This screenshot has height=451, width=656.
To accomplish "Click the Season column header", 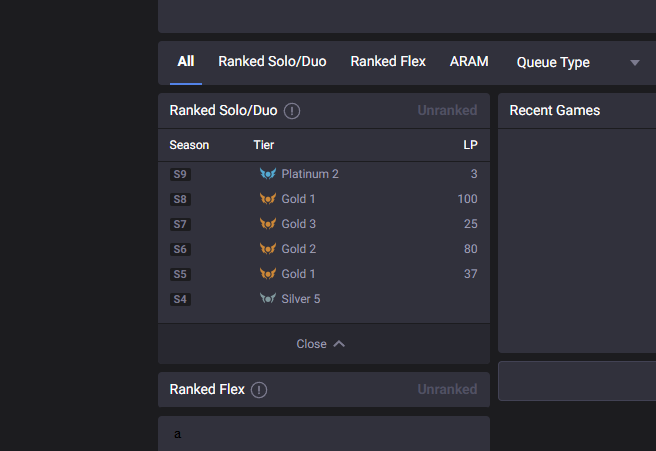I will [189, 145].
